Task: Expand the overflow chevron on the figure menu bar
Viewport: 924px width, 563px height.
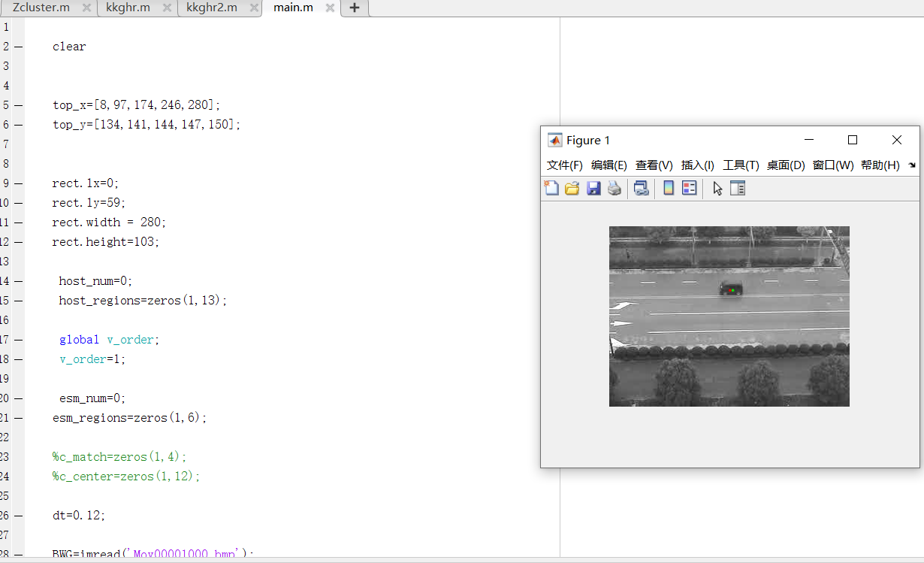Action: (911, 165)
